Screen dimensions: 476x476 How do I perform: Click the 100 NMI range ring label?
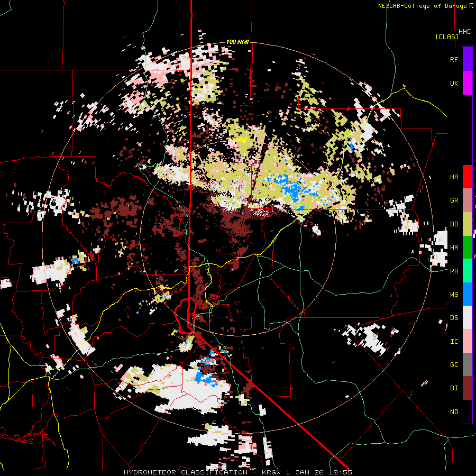click(x=237, y=42)
